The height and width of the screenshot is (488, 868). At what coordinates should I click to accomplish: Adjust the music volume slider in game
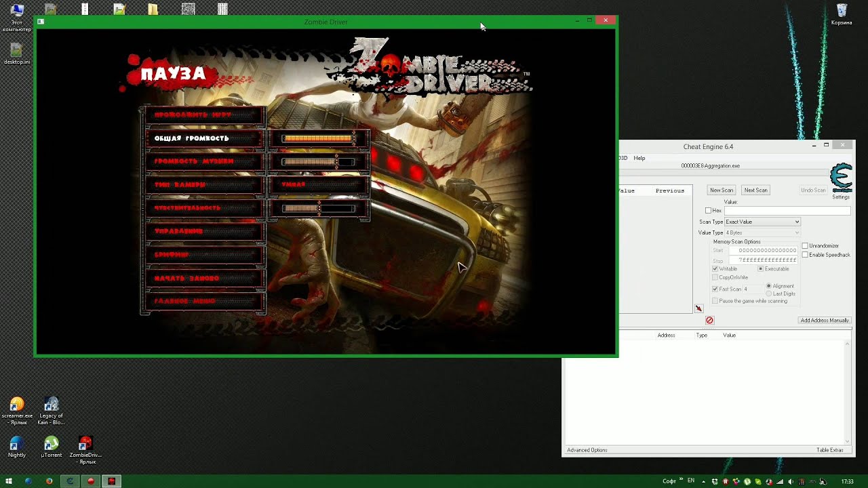click(319, 162)
